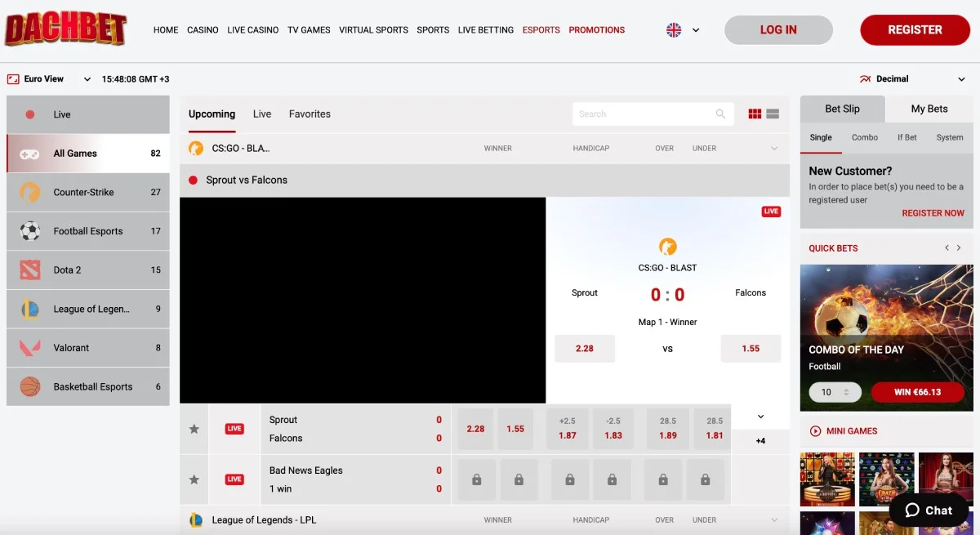Click the locked first odds for Bad News Eagles
The height and width of the screenshot is (535, 980).
(476, 479)
